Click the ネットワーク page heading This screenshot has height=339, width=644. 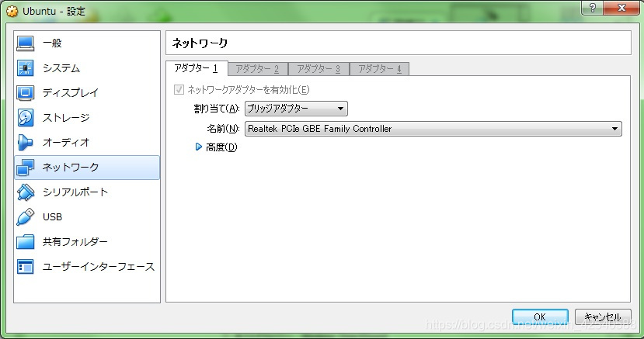200,43
